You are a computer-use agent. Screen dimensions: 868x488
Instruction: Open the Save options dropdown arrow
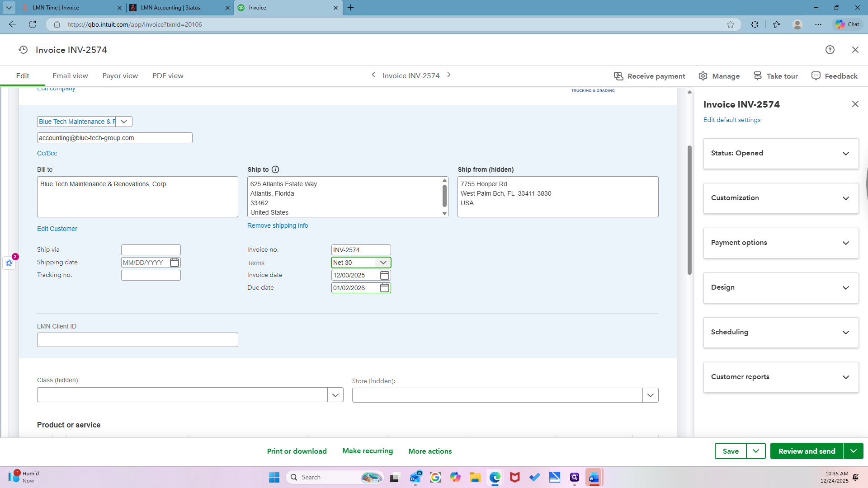coord(755,451)
